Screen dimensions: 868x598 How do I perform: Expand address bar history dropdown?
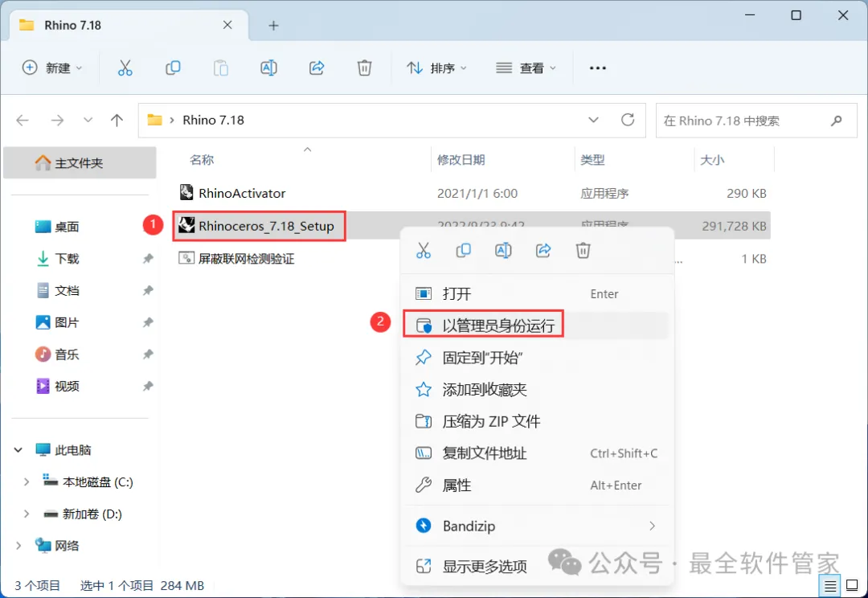tap(593, 120)
